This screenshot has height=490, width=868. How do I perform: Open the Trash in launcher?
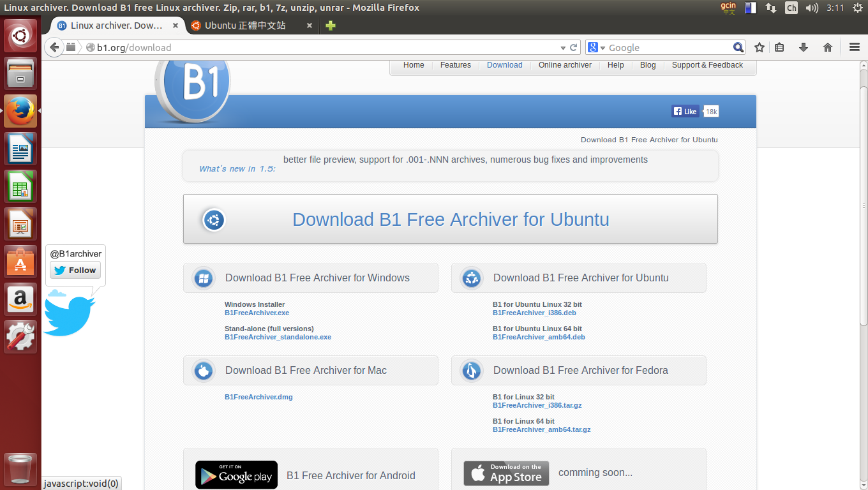tap(21, 470)
